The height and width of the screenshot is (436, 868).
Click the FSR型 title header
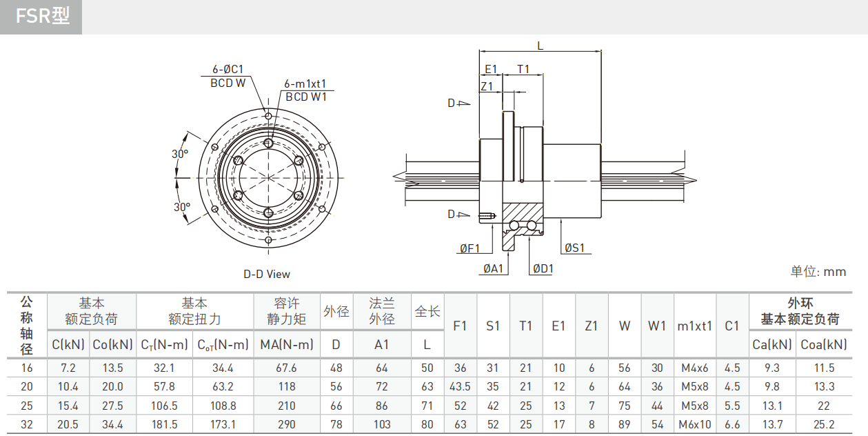[42, 16]
